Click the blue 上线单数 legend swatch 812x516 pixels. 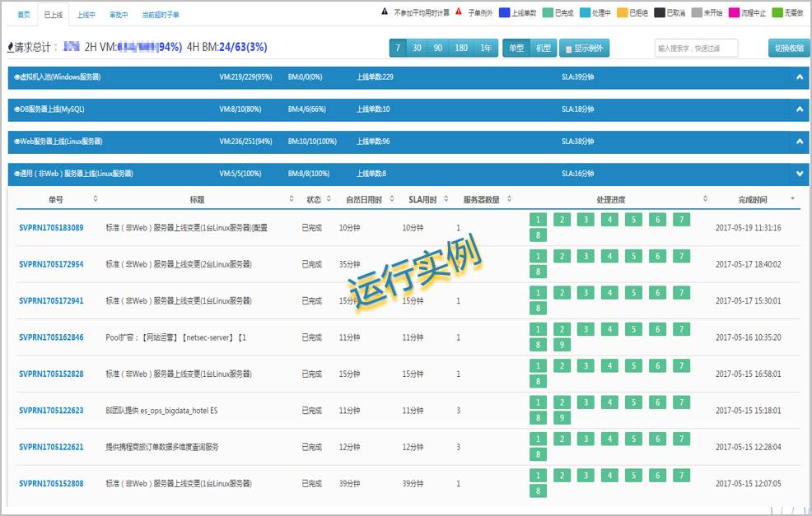click(x=504, y=12)
